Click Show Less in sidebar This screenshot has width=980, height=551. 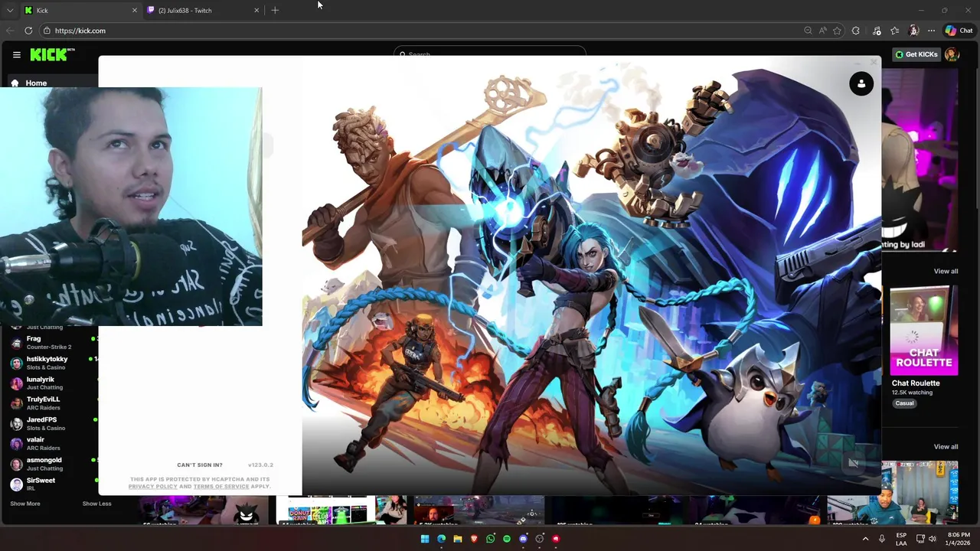point(96,504)
